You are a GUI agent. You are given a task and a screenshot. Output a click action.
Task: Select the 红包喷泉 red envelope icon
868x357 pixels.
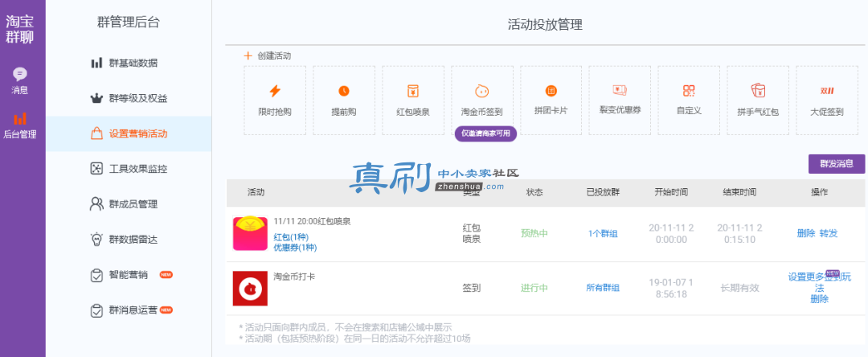412,91
